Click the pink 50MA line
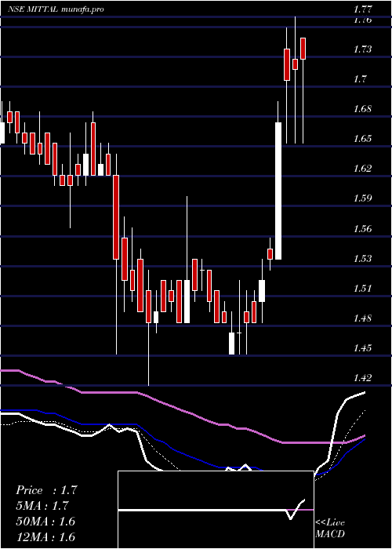This screenshot has height=549, width=392. (x=182, y=412)
